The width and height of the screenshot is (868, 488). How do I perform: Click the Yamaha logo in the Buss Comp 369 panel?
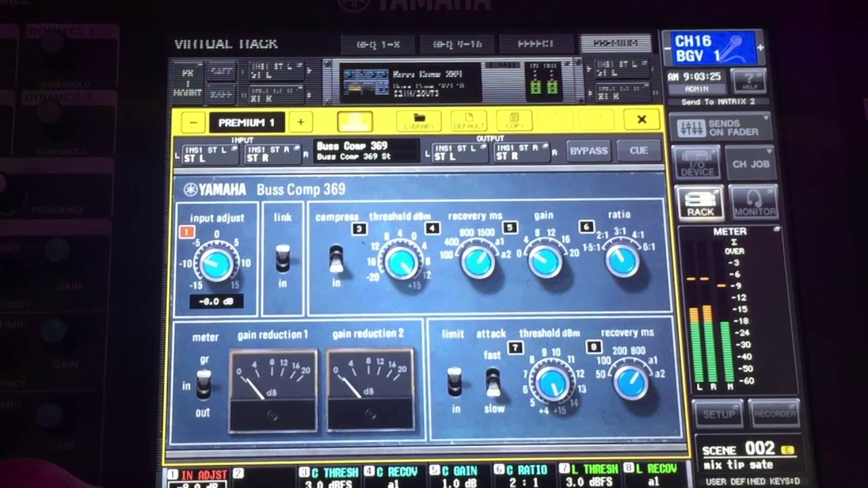point(216,190)
